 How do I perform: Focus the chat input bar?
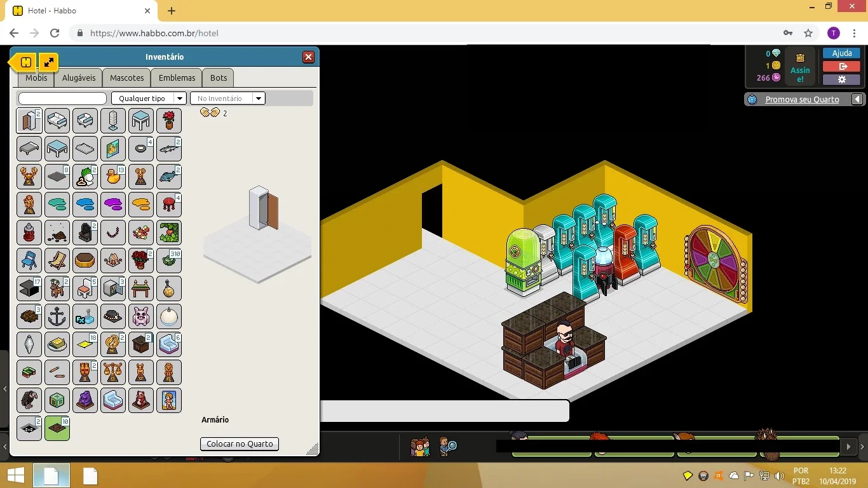coord(444,410)
